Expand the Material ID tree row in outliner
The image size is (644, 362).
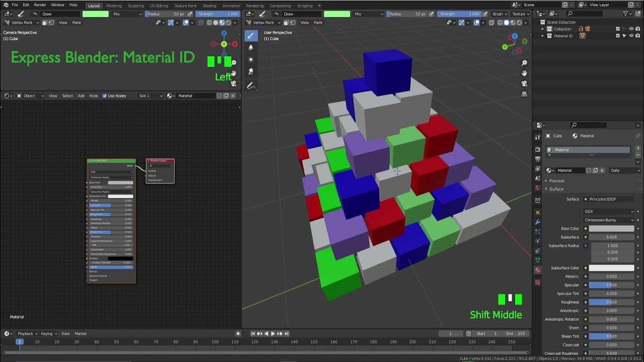click(x=543, y=36)
